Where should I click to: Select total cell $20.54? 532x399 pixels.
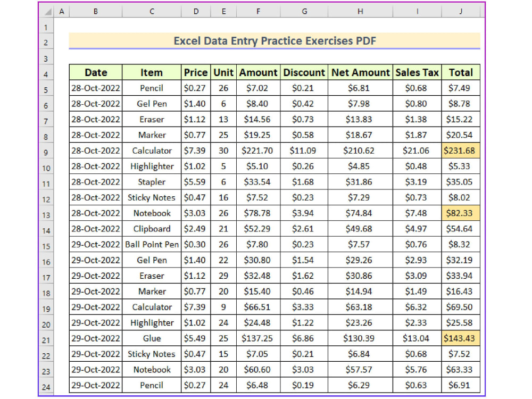click(461, 135)
